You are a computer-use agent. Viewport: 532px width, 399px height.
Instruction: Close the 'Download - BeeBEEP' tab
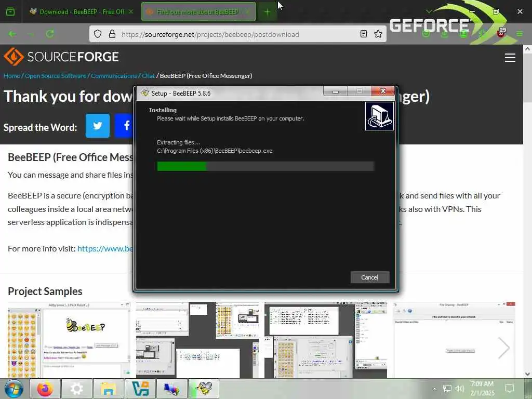131,12
